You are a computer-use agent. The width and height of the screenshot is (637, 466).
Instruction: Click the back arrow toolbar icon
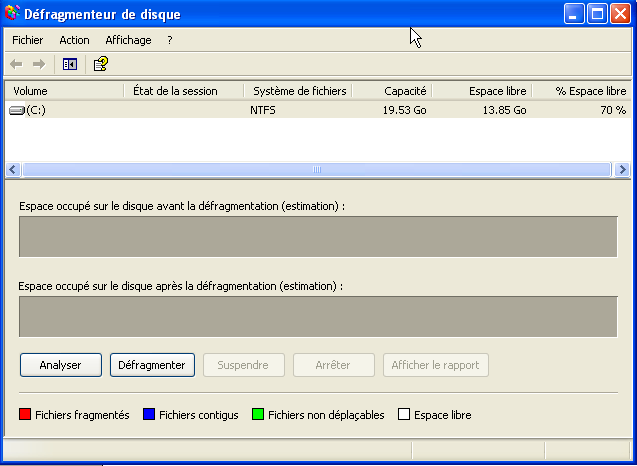[16, 64]
